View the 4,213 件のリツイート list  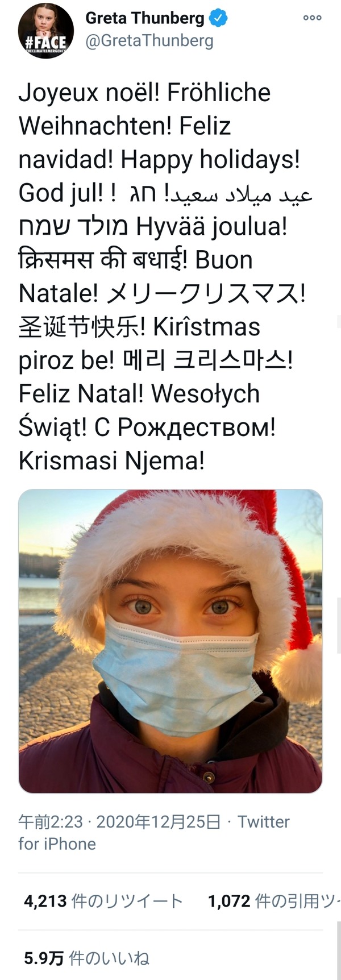[103, 902]
